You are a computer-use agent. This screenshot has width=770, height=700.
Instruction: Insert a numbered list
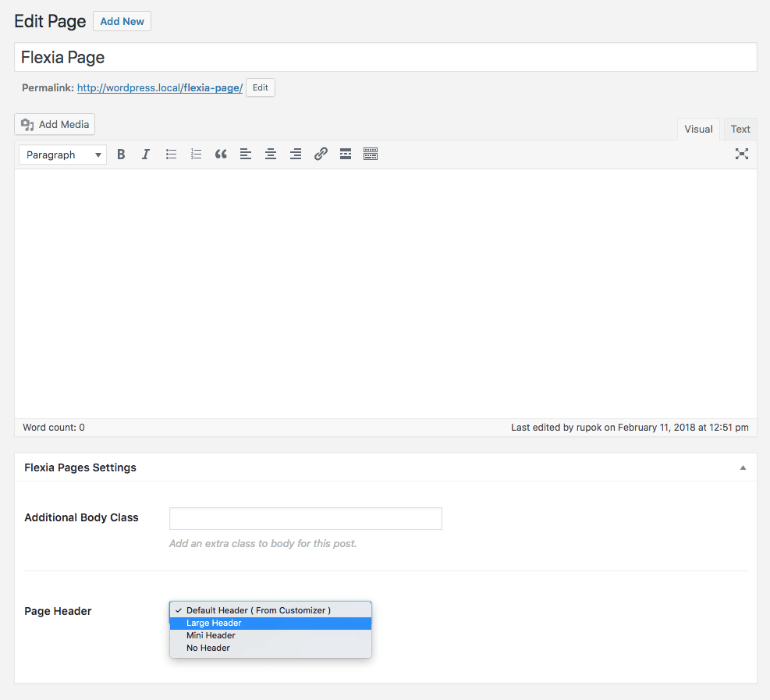tap(196, 155)
